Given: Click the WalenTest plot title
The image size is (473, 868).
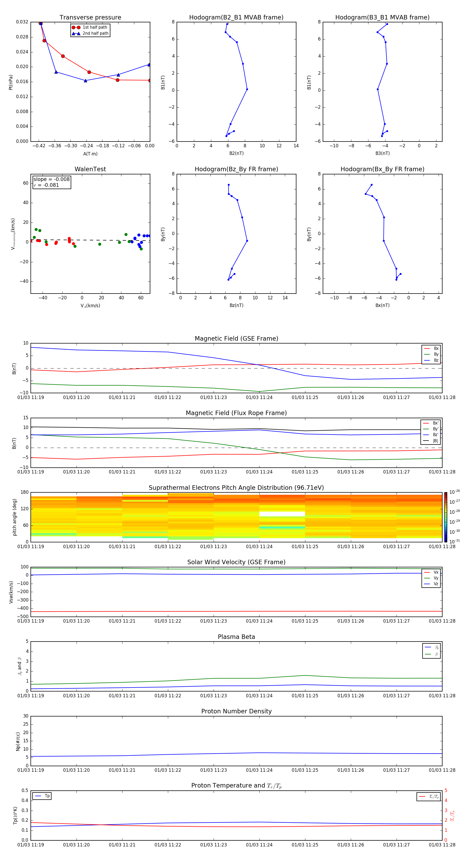Looking at the screenshot, I should tap(90, 169).
